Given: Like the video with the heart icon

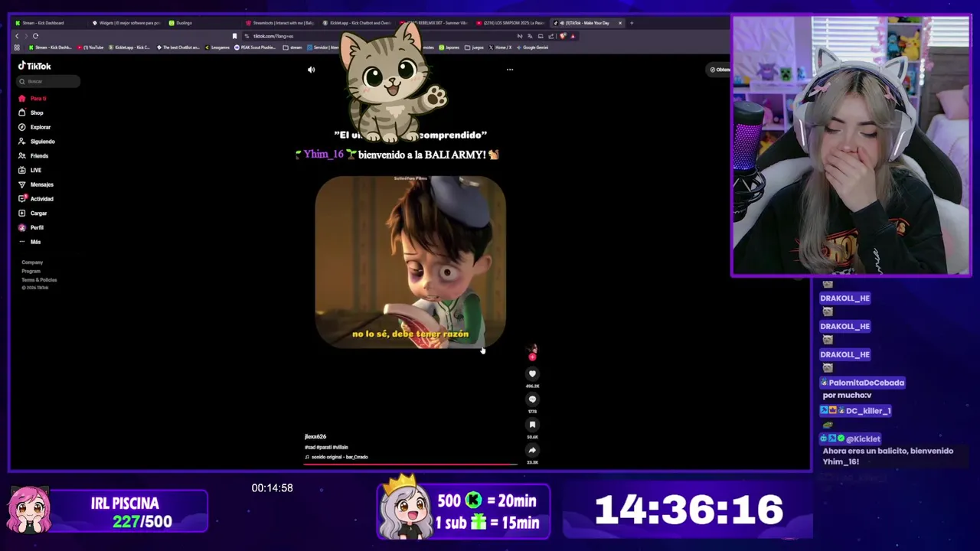Looking at the screenshot, I should [x=532, y=373].
